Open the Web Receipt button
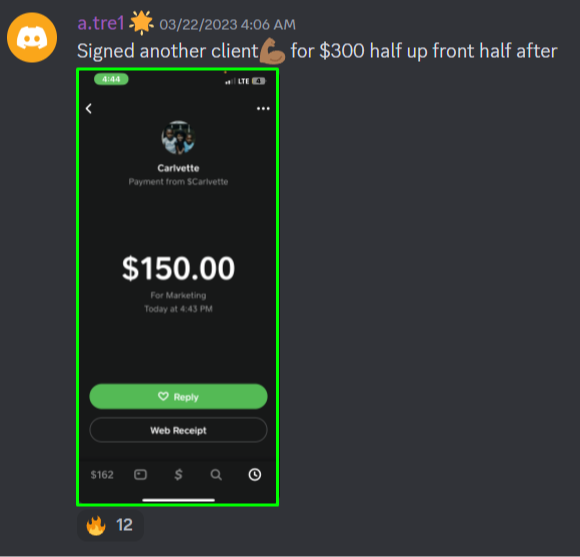 coord(178,430)
